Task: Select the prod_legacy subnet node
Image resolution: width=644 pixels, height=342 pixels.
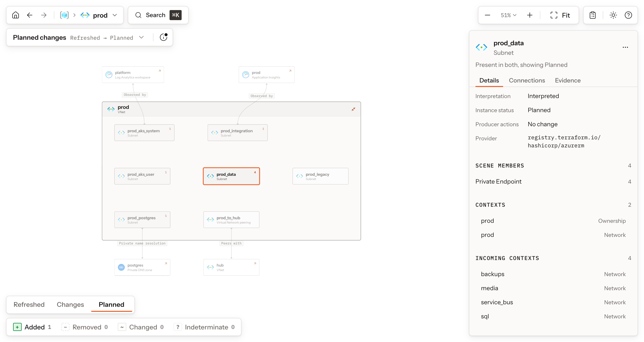Action: [320, 176]
